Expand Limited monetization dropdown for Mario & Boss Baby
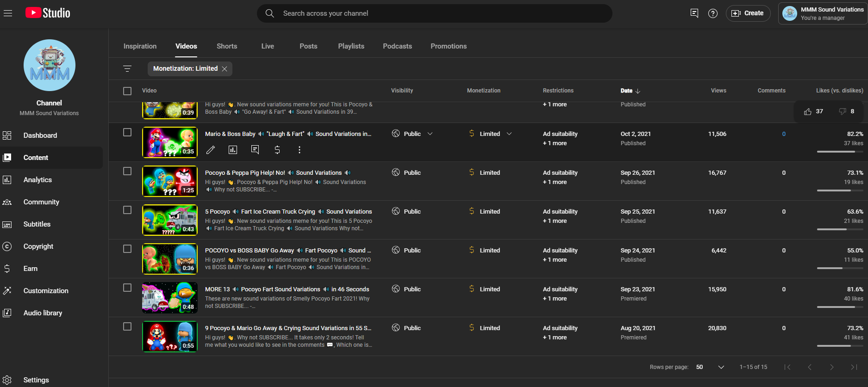868x387 pixels. pyautogui.click(x=509, y=134)
